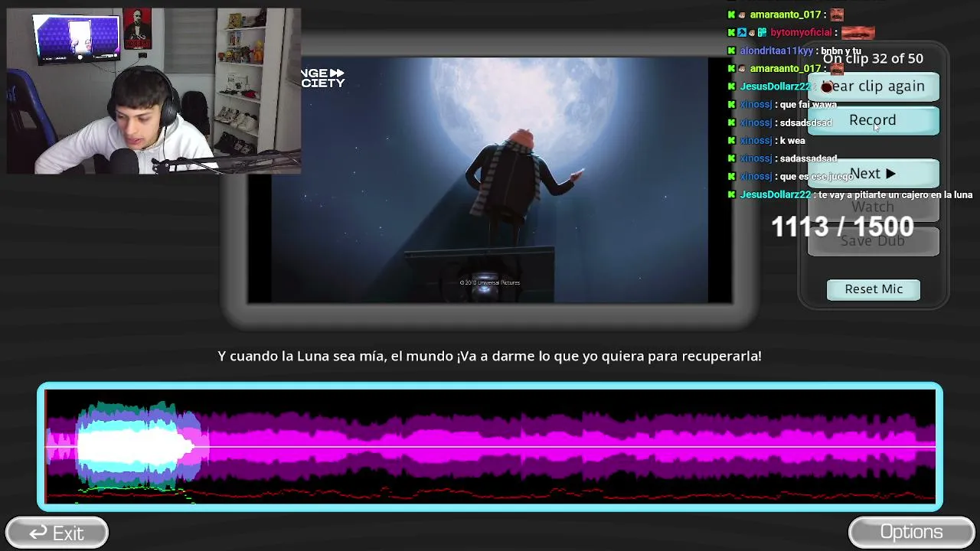
Task: Go to the Next clip
Action: [873, 174]
